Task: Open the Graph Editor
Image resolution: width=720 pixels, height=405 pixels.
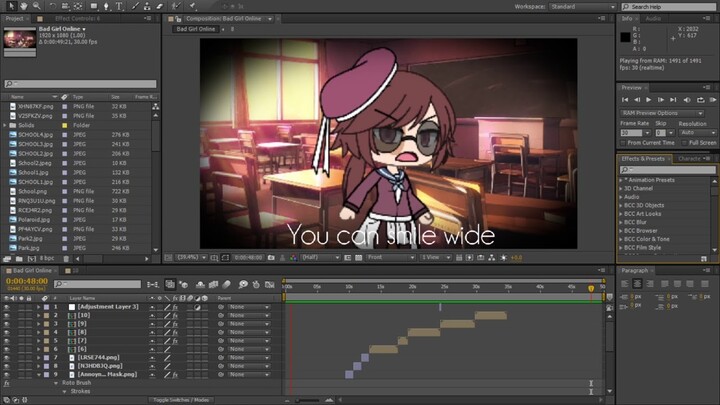Action: [x=270, y=285]
